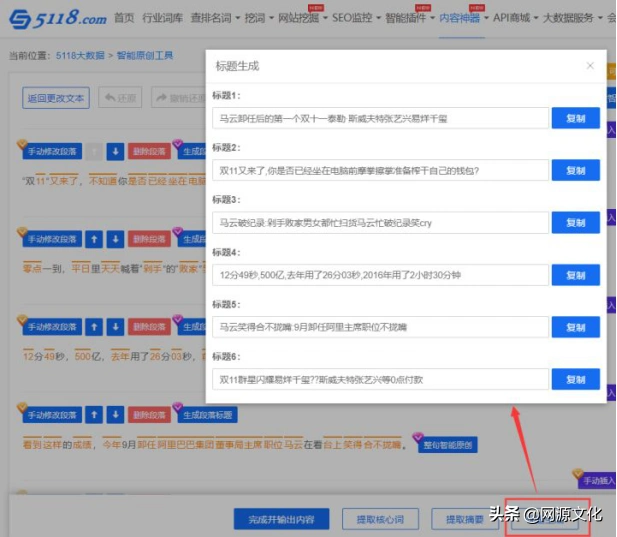The height and width of the screenshot is (537, 617).
Task: Click the 提取摘要 button
Action: pyautogui.click(x=465, y=519)
